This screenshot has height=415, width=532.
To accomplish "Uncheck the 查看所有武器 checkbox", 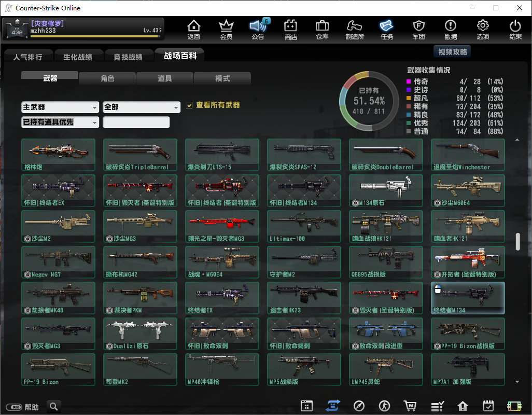I will tap(190, 105).
